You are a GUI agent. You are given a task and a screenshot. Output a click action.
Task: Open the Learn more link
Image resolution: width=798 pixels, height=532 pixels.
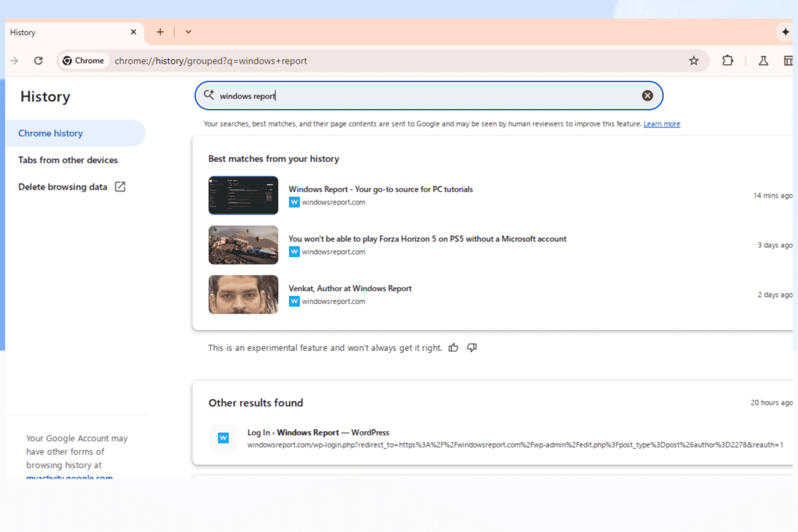662,124
